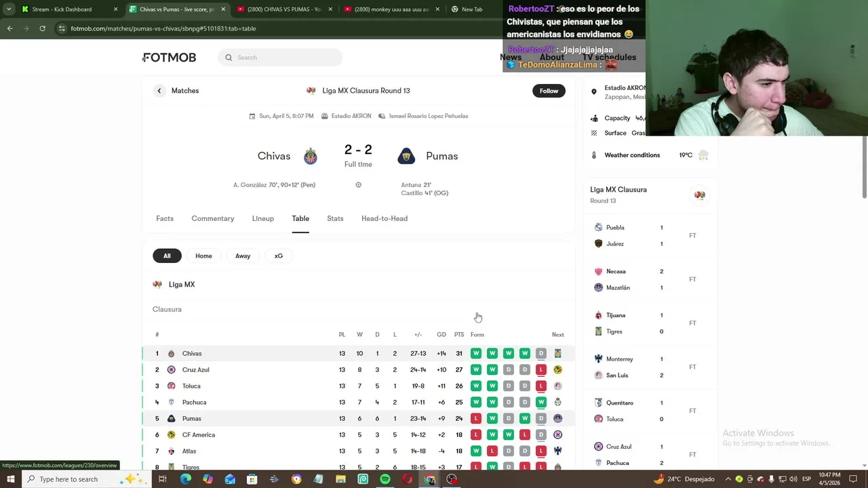Click the search magnifier icon
Viewport: 868px width, 488px height.
[229, 58]
